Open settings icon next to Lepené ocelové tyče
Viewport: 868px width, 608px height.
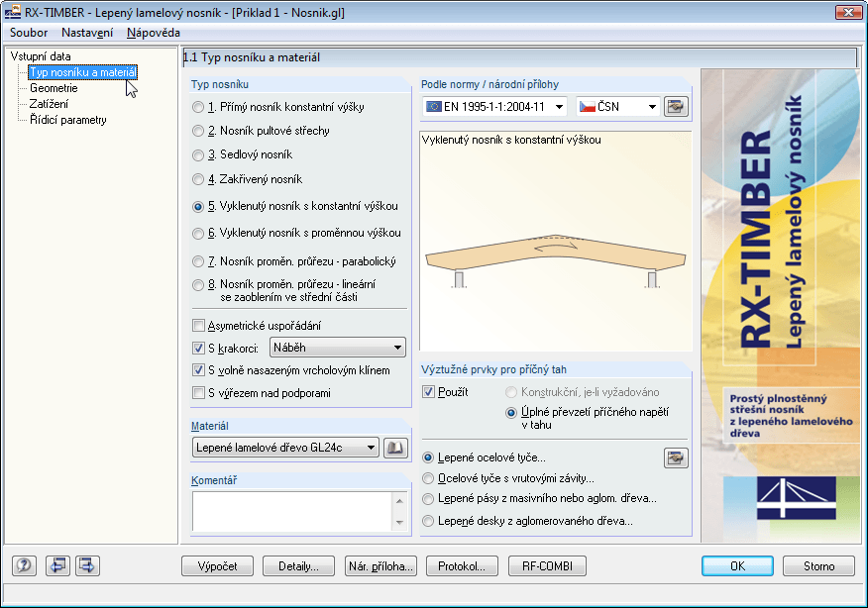pyautogui.click(x=676, y=457)
